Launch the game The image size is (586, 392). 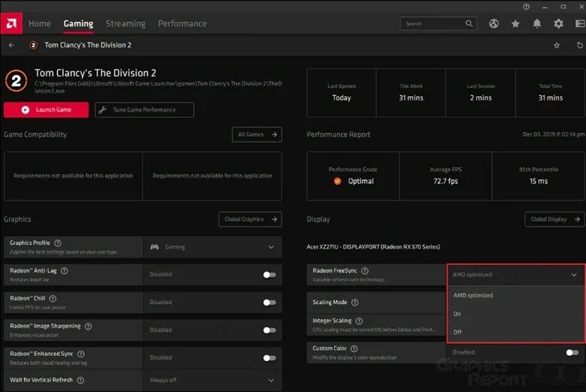tap(47, 110)
